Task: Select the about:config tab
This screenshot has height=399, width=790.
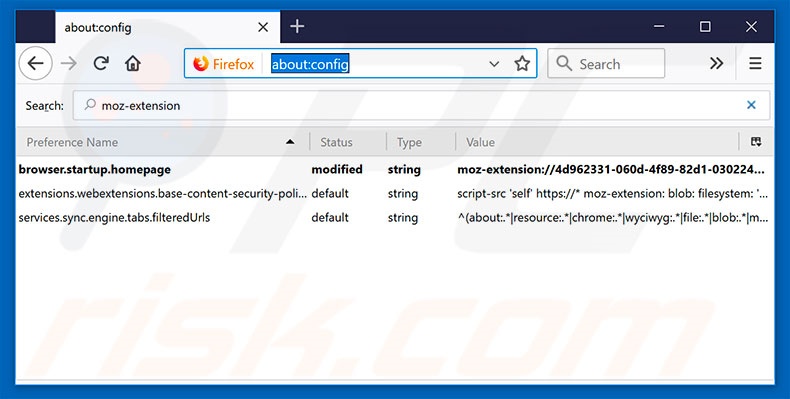Action: click(167, 27)
